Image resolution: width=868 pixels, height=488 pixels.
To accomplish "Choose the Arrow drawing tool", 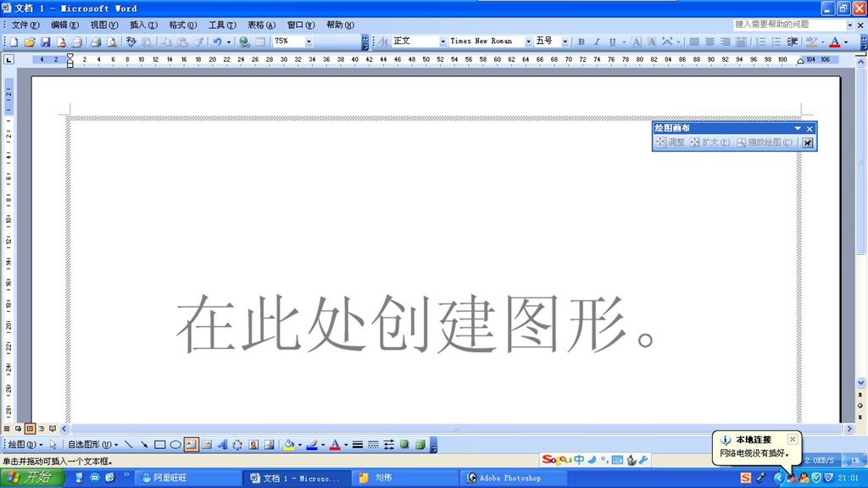I will coord(143,444).
